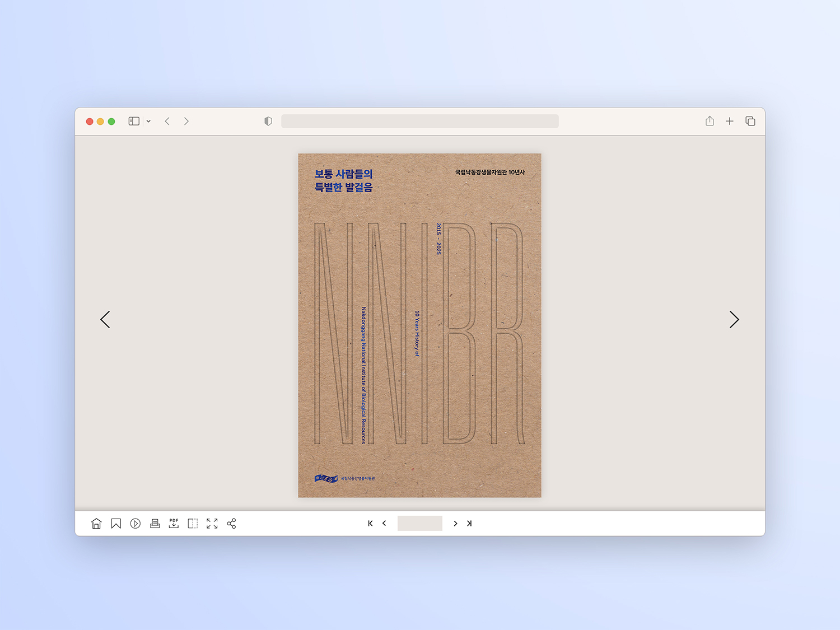Jump to the first page with the bar-and-arrow icon
Viewport: 840px width, 630px height.
coord(370,524)
